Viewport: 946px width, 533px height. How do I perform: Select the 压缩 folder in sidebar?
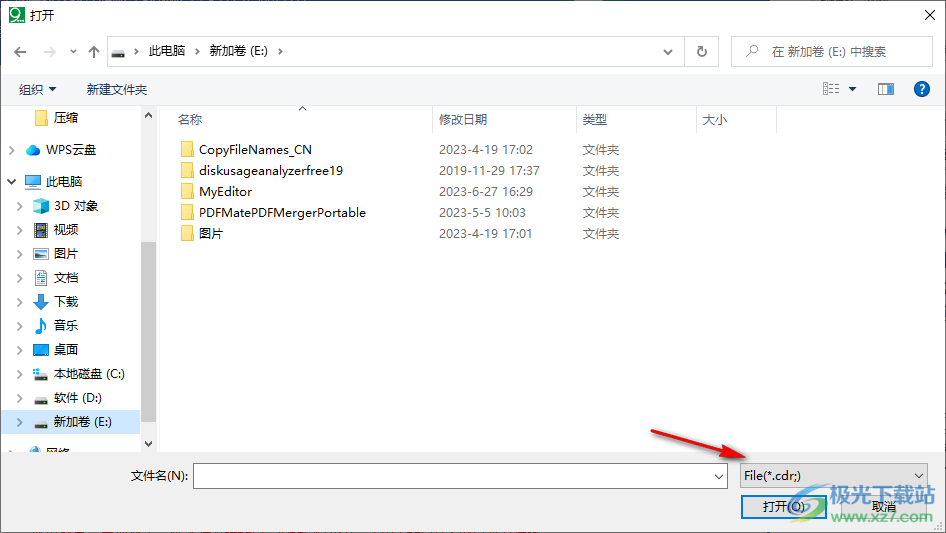point(65,118)
